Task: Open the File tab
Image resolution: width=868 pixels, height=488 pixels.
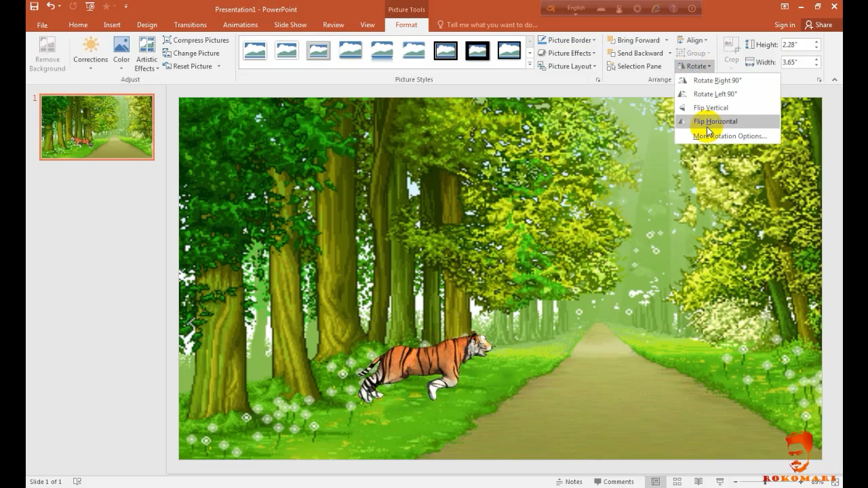Action: [x=42, y=25]
